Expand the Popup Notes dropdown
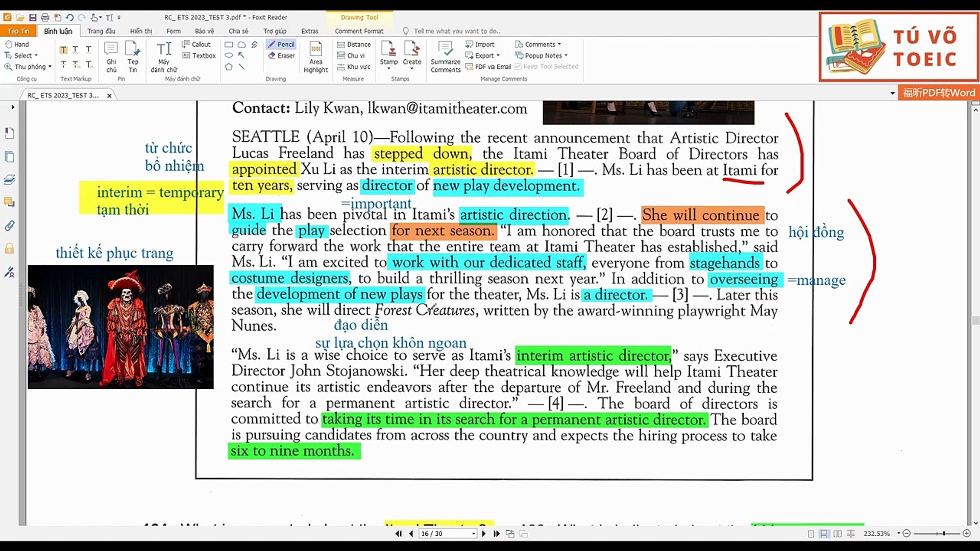 tap(566, 56)
